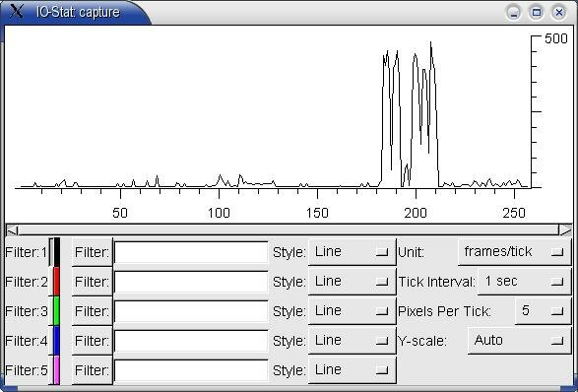578x392 pixels.
Task: Toggle the green Filter:3 graph button
Action: (x=54, y=311)
